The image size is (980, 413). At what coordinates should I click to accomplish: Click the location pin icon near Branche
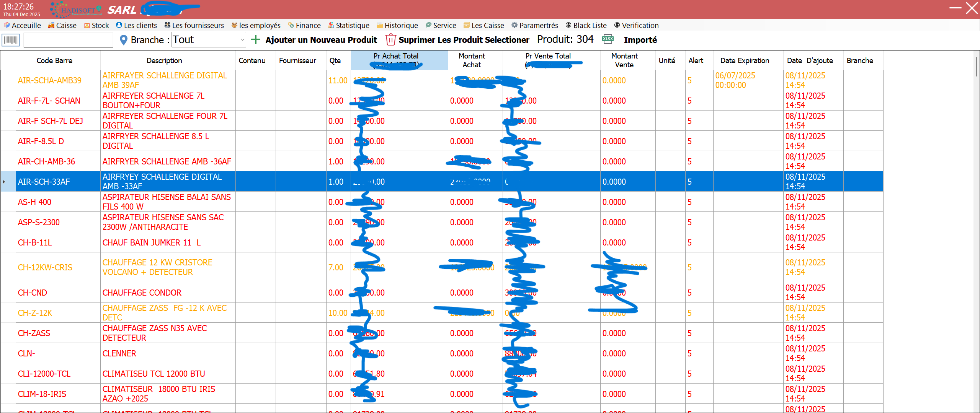(123, 40)
